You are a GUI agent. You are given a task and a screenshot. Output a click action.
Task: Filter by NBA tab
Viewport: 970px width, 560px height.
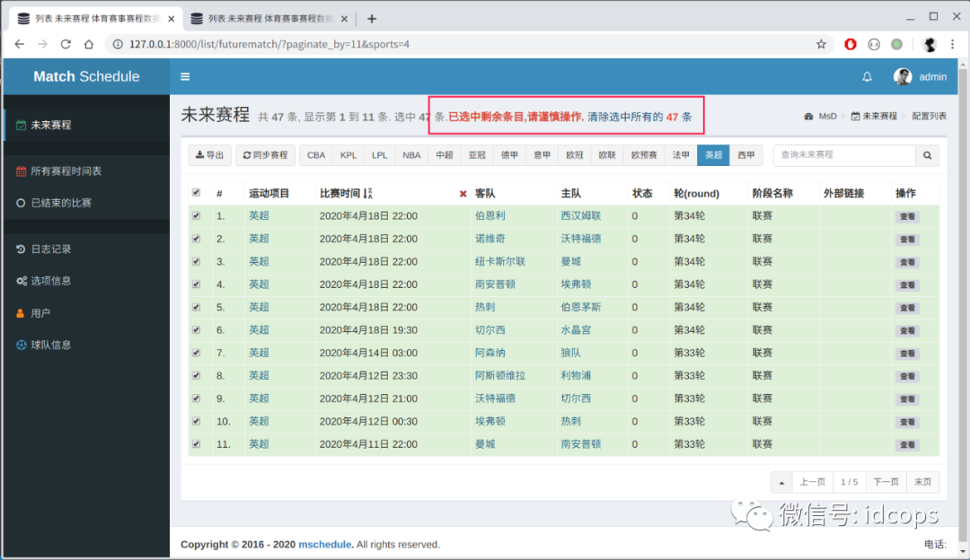click(x=411, y=155)
